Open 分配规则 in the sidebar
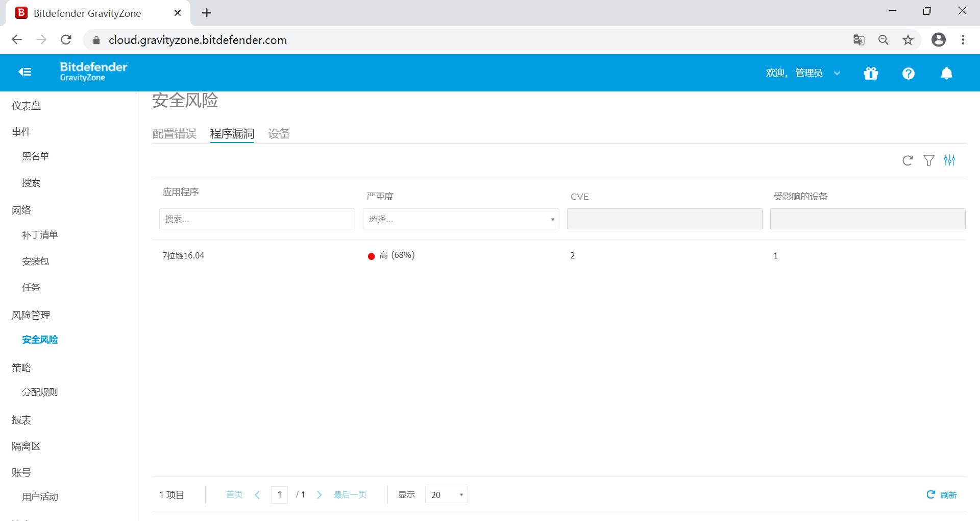This screenshot has height=521, width=980. pyautogui.click(x=40, y=392)
